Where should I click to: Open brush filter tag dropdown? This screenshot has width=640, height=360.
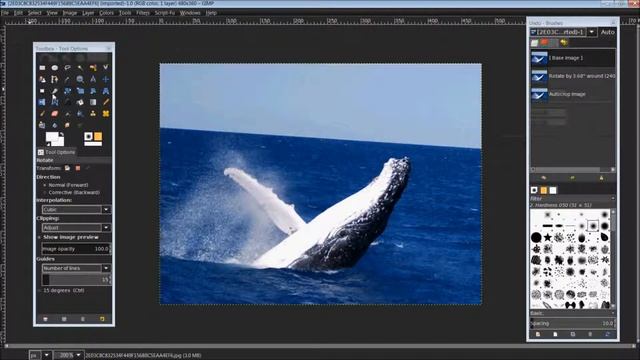pos(613,198)
